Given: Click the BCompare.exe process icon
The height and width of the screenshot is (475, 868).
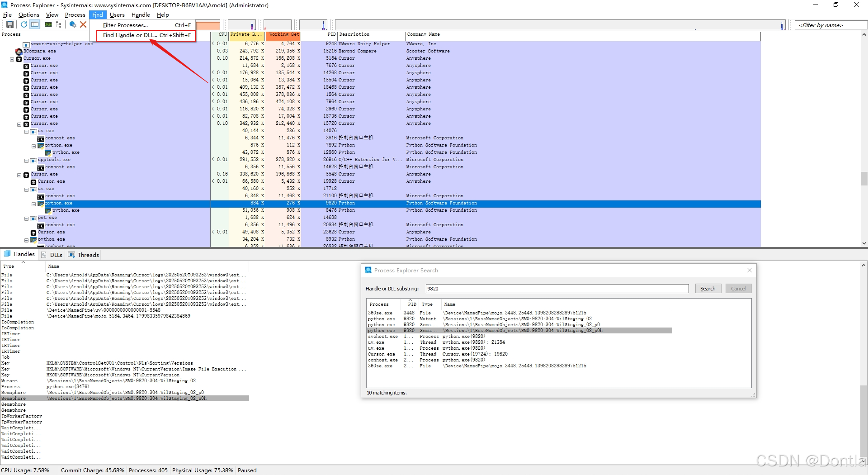Looking at the screenshot, I should [x=19, y=52].
